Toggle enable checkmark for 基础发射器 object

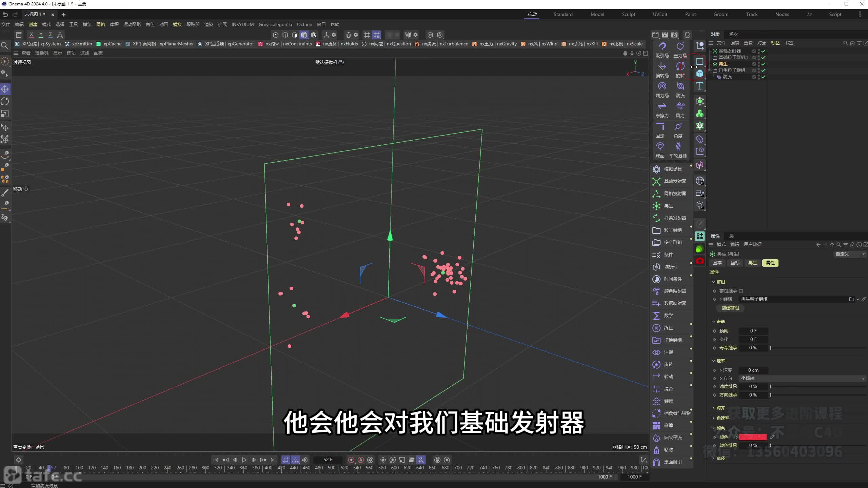[763, 51]
